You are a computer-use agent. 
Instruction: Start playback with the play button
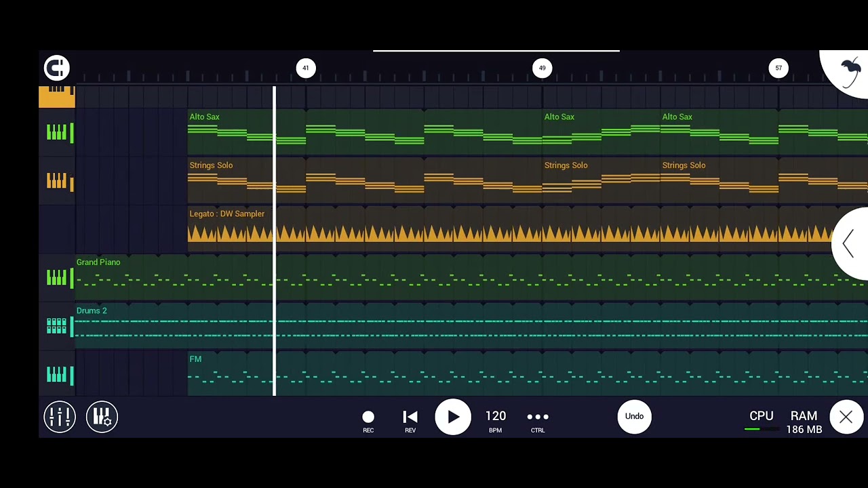[x=452, y=417]
